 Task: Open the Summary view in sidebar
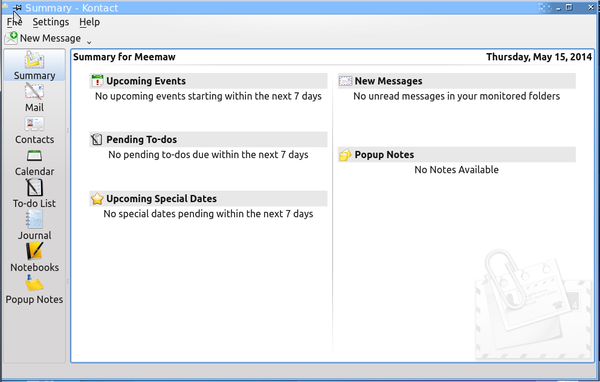pyautogui.click(x=34, y=65)
